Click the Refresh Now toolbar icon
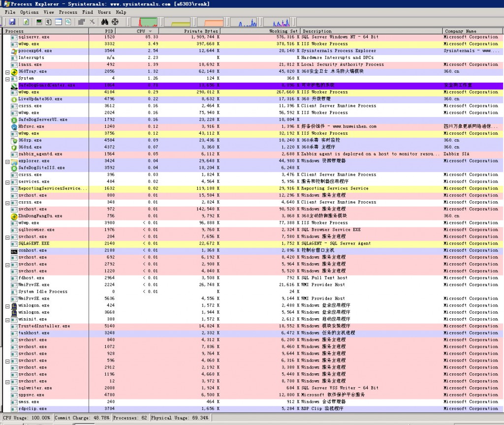Viewport: 504px width, 425px height. pyautogui.click(x=26, y=22)
